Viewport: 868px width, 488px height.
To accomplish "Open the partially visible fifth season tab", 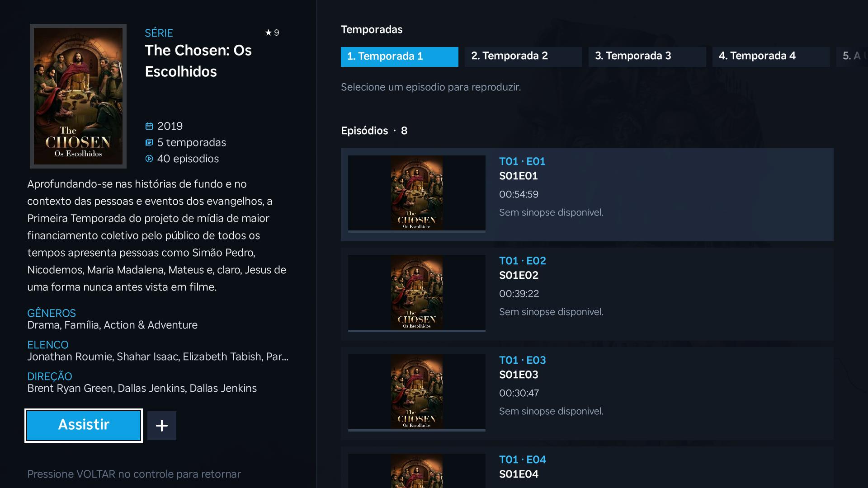I will pos(853,56).
